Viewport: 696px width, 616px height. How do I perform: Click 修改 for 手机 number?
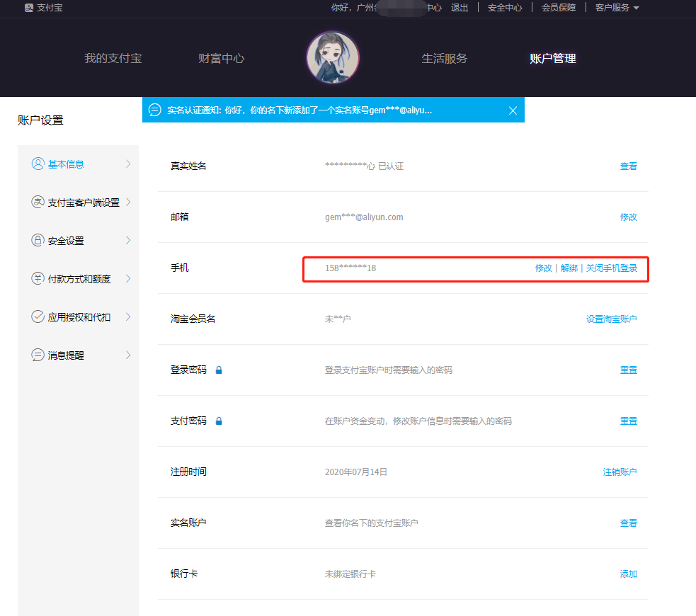click(x=543, y=268)
